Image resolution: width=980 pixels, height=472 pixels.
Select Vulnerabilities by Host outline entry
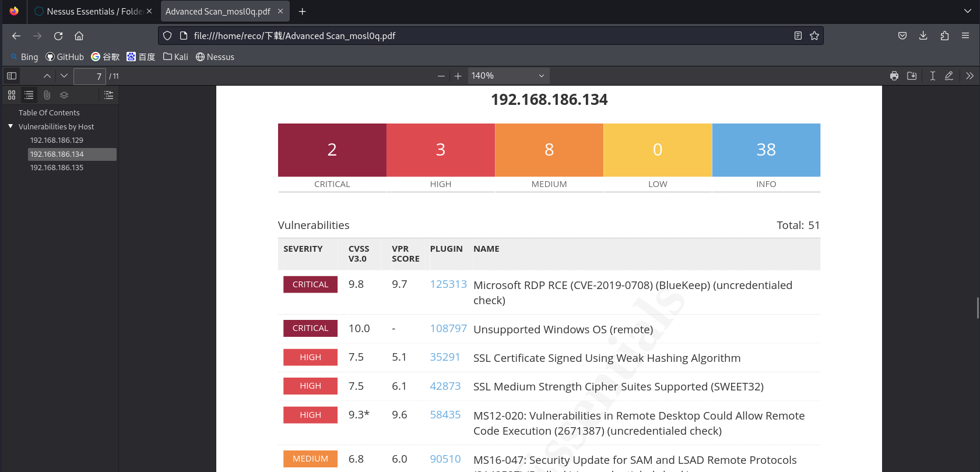(x=56, y=127)
